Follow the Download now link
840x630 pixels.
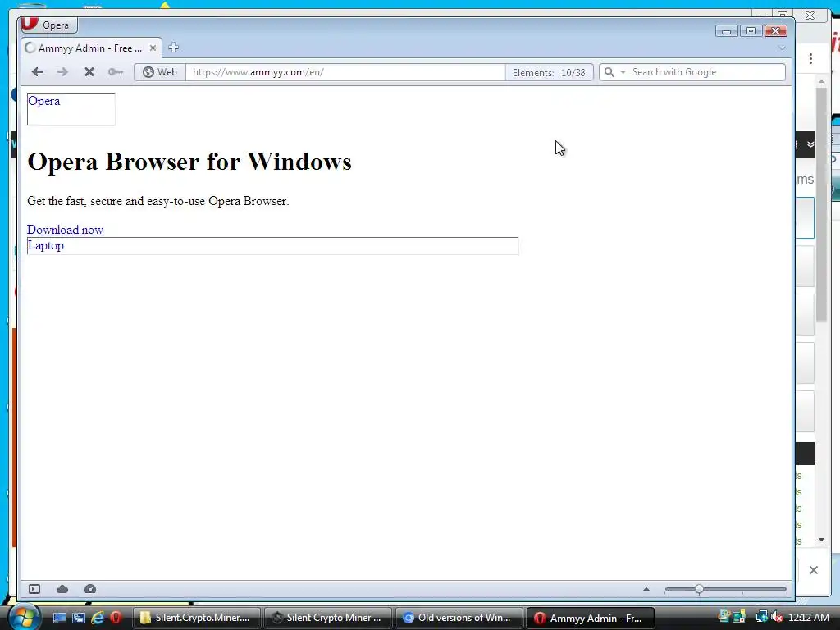pos(66,230)
